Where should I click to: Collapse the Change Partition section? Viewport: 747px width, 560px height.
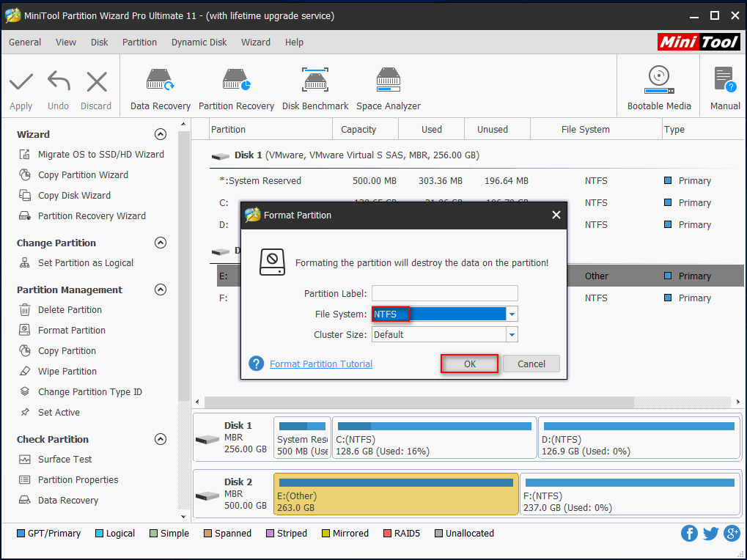[x=161, y=243]
